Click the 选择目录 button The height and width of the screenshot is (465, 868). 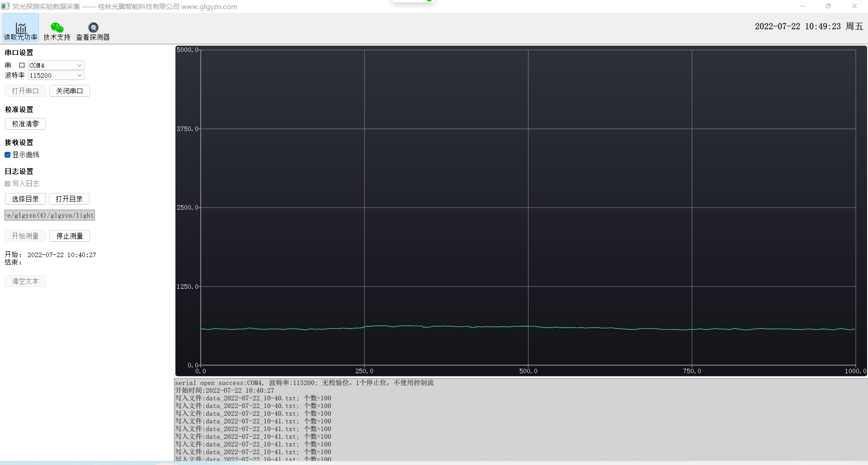pyautogui.click(x=25, y=199)
